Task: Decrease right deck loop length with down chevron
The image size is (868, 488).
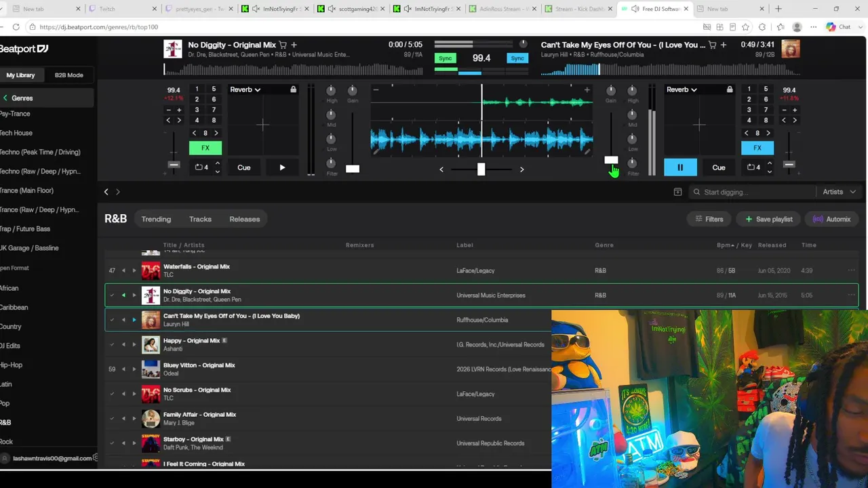Action: pyautogui.click(x=769, y=171)
